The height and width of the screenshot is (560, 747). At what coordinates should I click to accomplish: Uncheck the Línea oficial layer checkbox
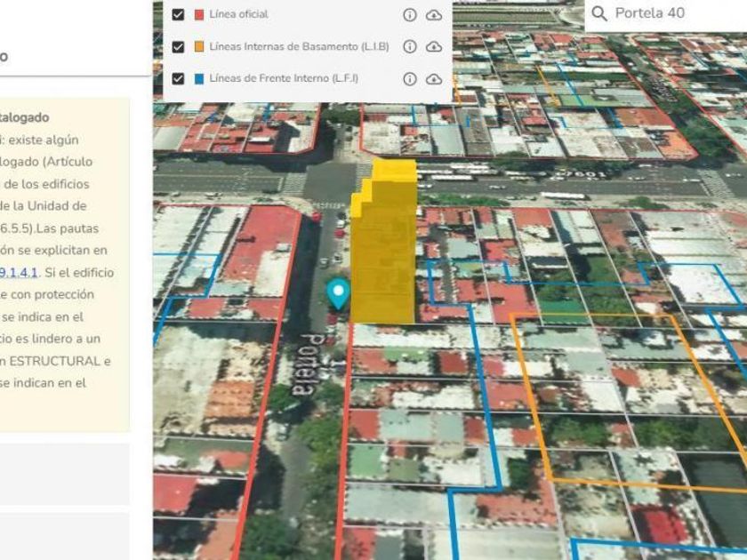pyautogui.click(x=178, y=15)
